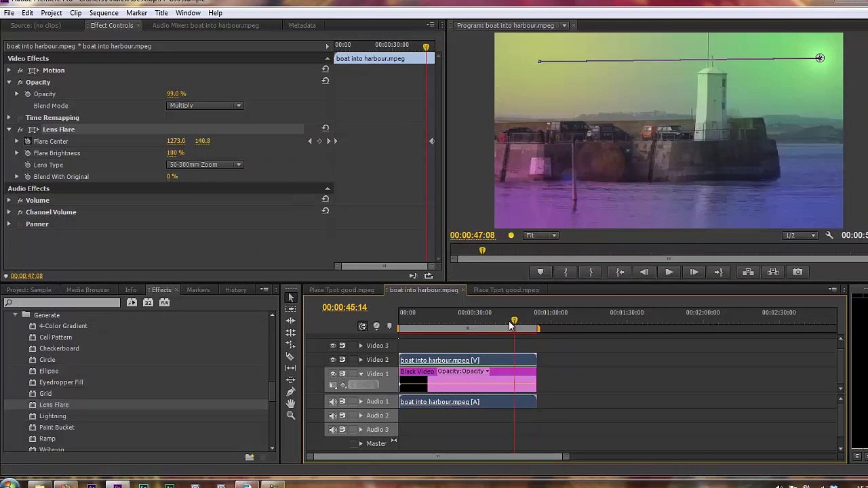Toggle Flare Center keyframe animation stopwatch
The height and width of the screenshot is (488, 868).
click(x=28, y=141)
